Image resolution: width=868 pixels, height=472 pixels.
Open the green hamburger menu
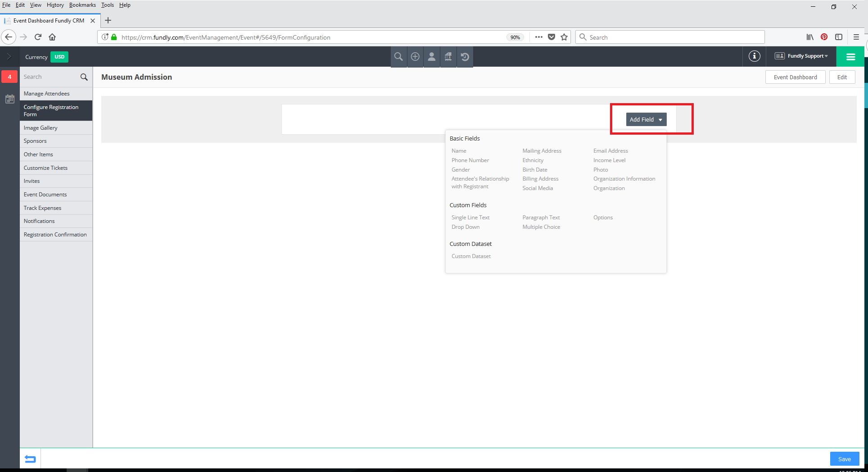point(850,57)
